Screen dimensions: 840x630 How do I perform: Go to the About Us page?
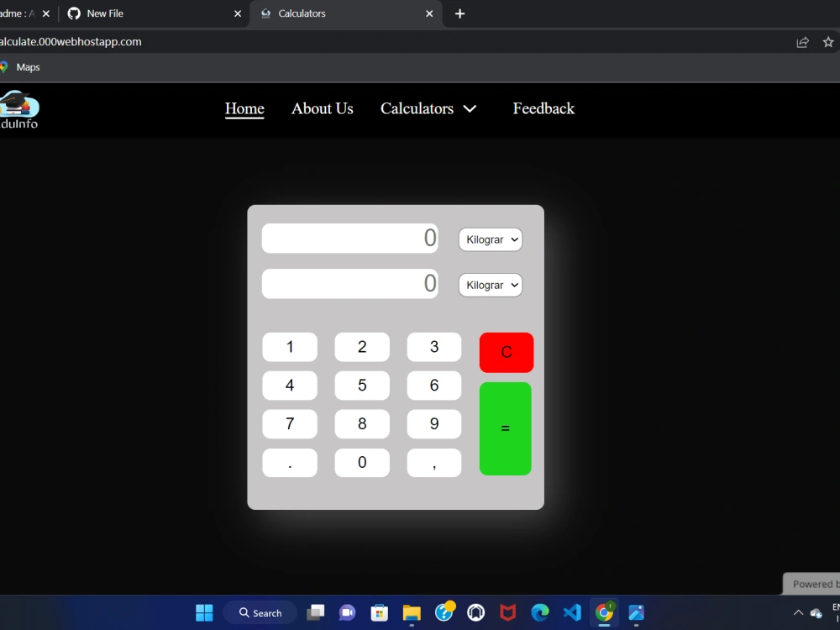click(322, 108)
